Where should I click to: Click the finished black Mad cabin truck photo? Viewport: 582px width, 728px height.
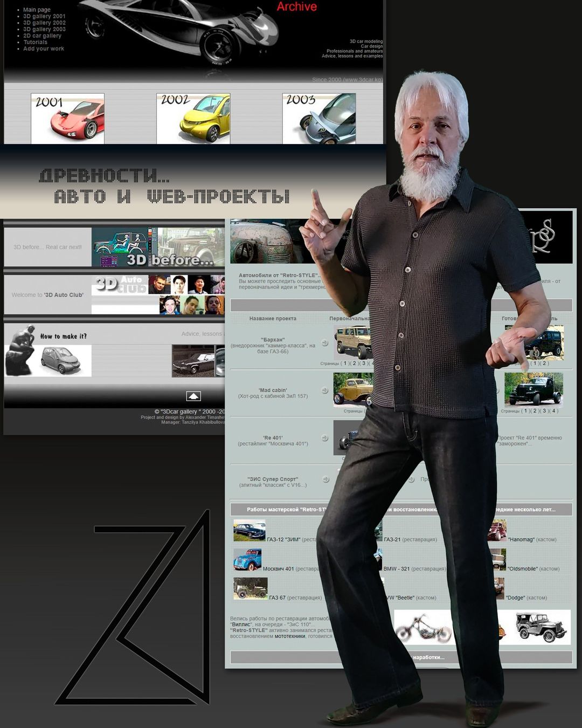coord(533,389)
